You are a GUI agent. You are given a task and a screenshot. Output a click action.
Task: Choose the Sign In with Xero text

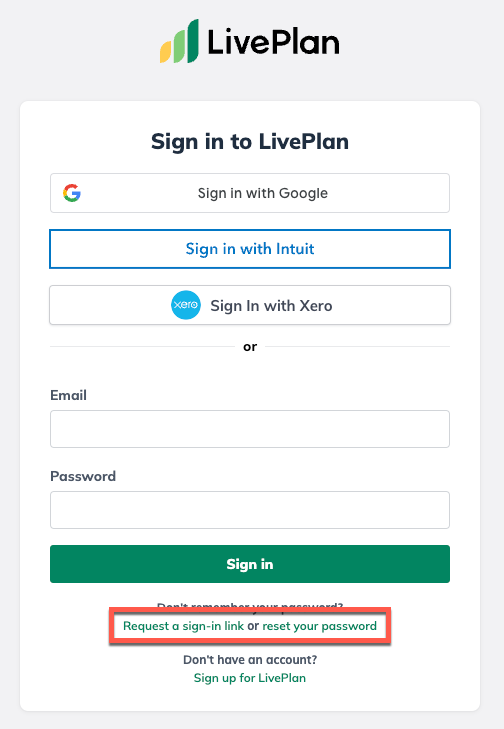(x=272, y=305)
